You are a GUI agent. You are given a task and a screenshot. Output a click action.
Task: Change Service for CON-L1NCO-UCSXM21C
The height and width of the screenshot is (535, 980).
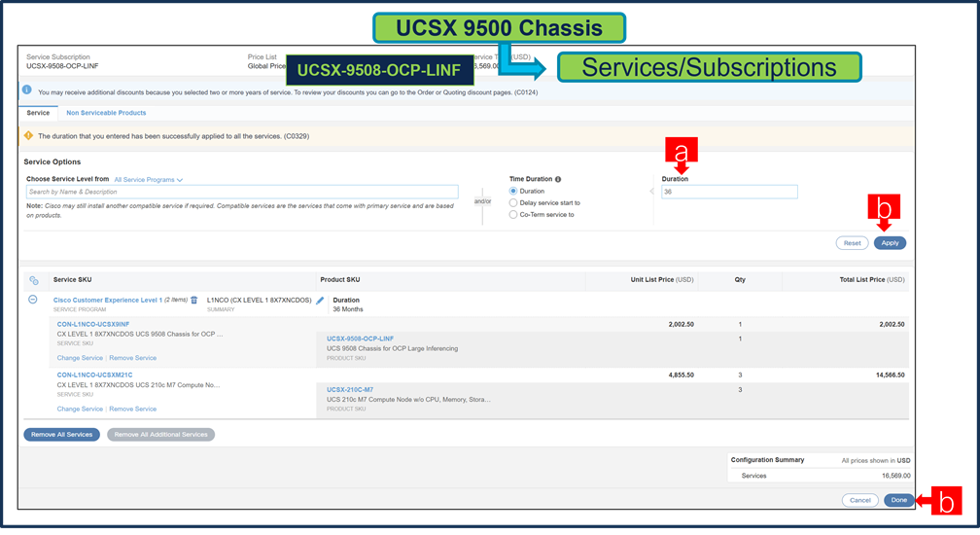80,409
